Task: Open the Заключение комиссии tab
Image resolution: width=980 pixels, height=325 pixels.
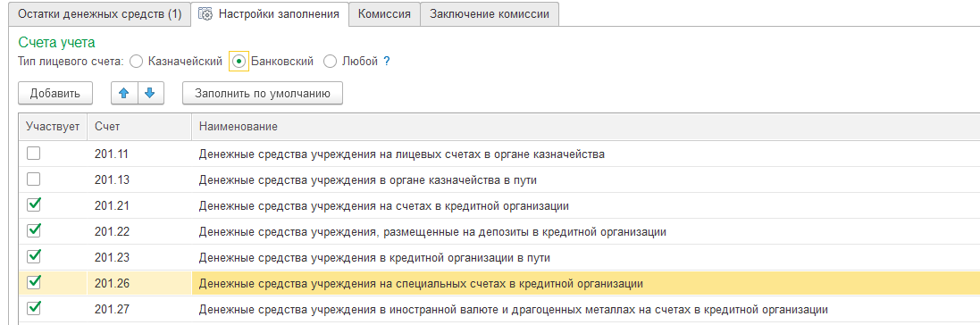Action: (490, 14)
